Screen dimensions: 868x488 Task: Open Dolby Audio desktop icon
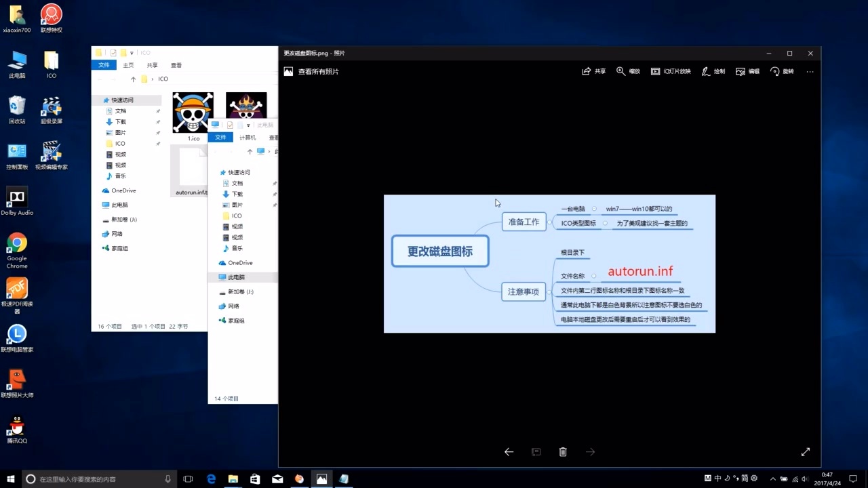tap(17, 201)
